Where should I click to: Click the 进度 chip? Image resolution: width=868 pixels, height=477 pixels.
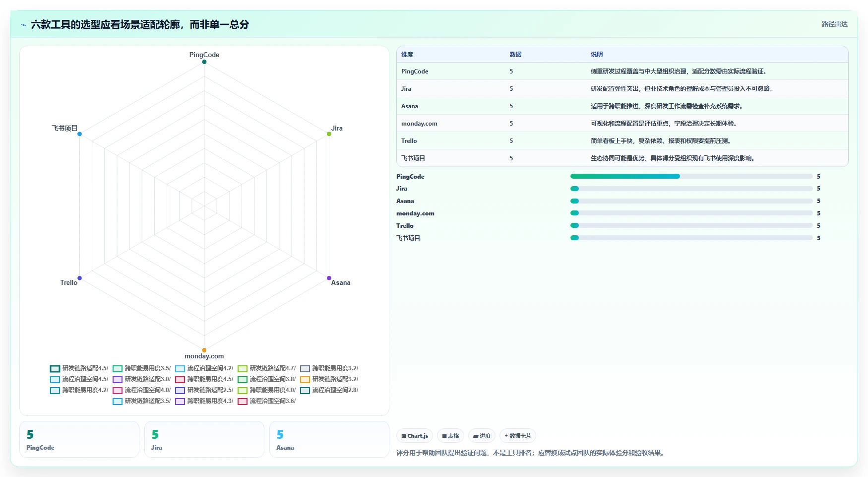[x=482, y=436]
